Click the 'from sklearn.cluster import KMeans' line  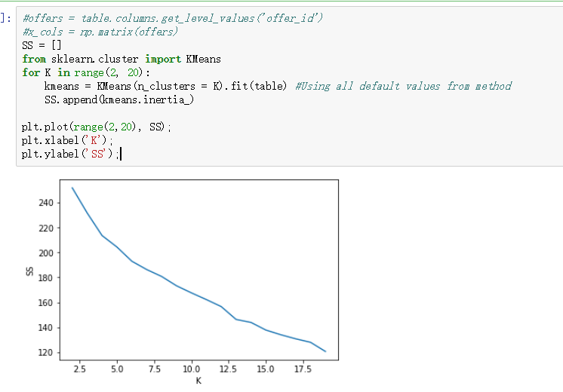pos(122,59)
